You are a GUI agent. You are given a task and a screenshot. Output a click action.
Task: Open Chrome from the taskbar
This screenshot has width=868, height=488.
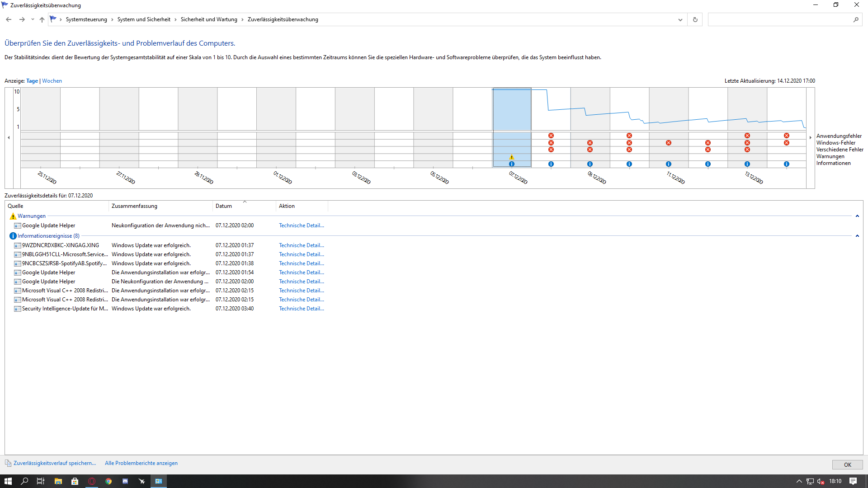click(108, 481)
